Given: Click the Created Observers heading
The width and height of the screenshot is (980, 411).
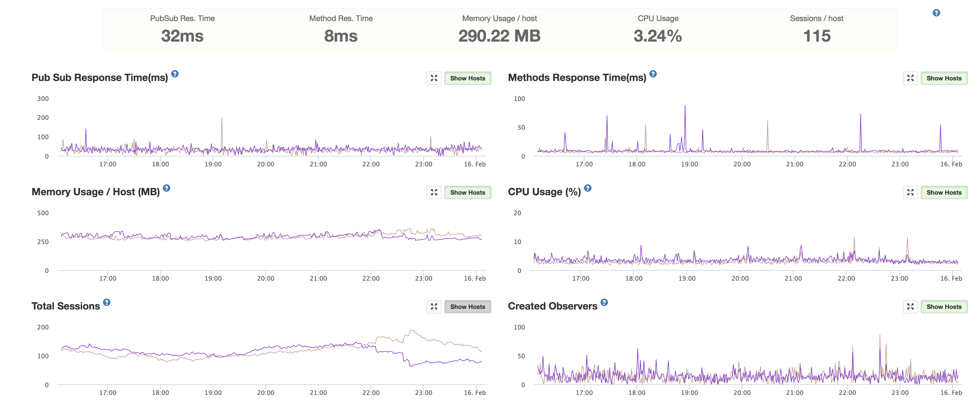Looking at the screenshot, I should (x=553, y=306).
